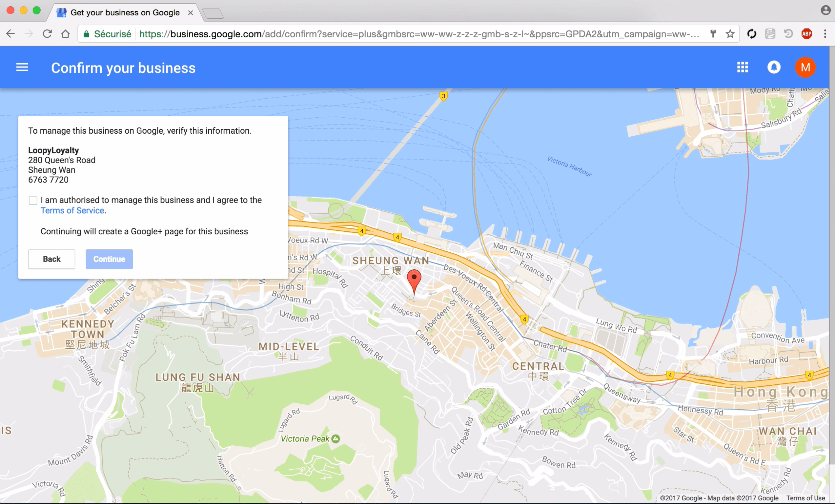835x504 pixels.
Task: Open map Terms of Use link
Action: click(805, 498)
